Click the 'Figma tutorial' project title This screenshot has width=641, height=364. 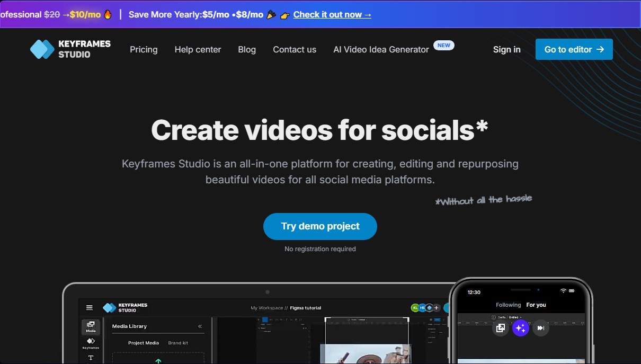tap(306, 308)
